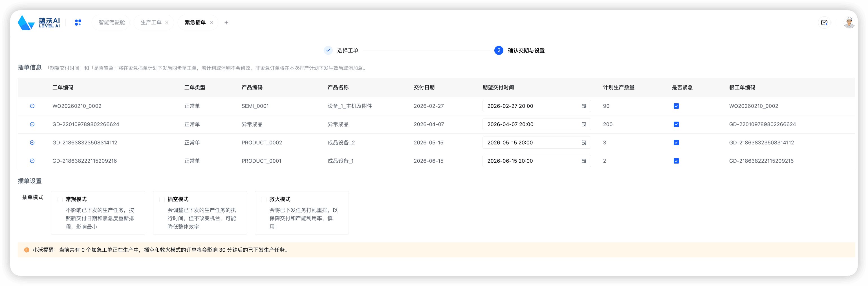
Task: Click the warning icon in the 小沃提醒 bar
Action: coord(27,250)
